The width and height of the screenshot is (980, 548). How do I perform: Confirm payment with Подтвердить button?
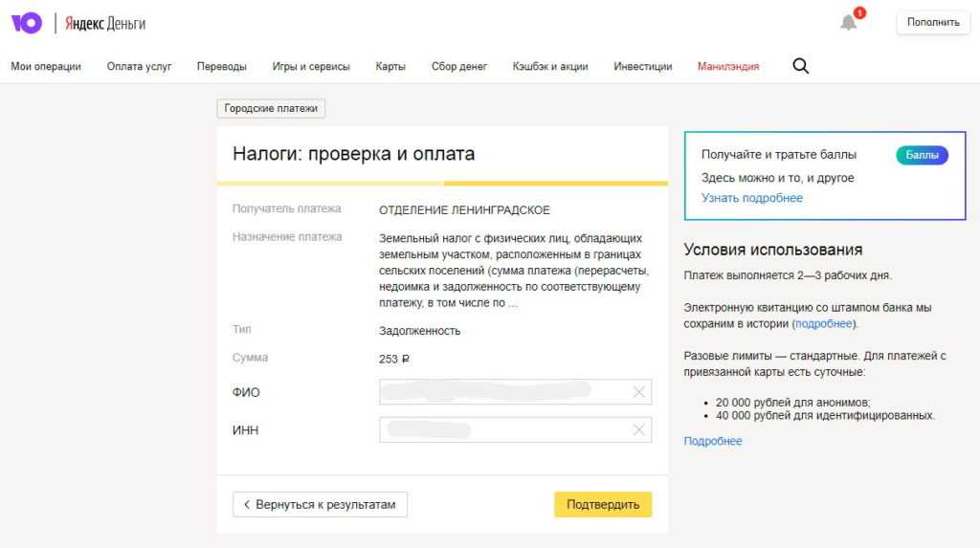click(x=603, y=504)
